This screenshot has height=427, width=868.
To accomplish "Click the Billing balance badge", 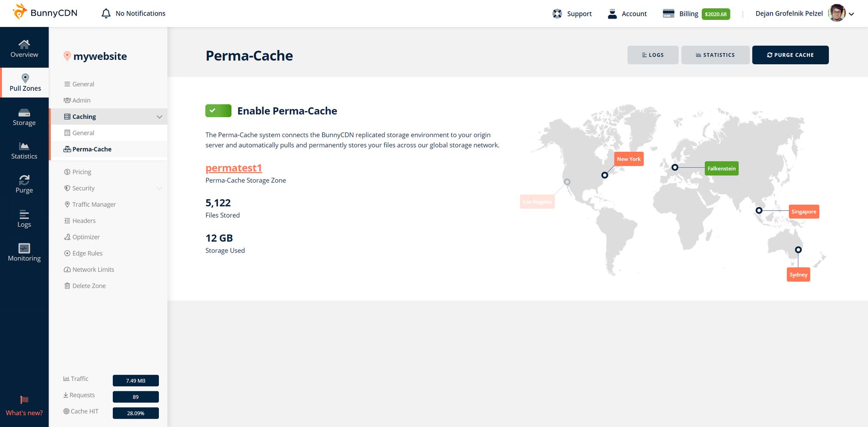I will [716, 14].
